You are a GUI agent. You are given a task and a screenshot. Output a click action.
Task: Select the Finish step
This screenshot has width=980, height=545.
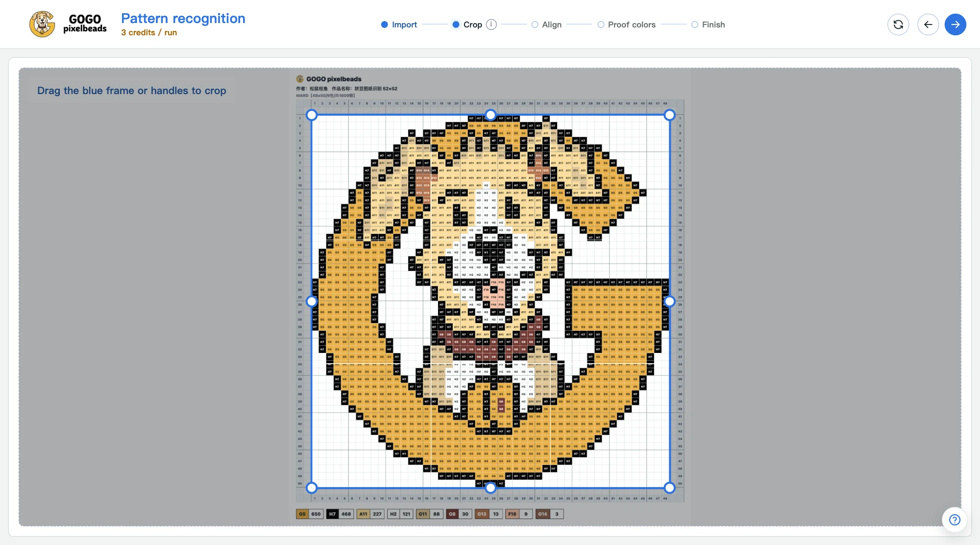point(708,25)
